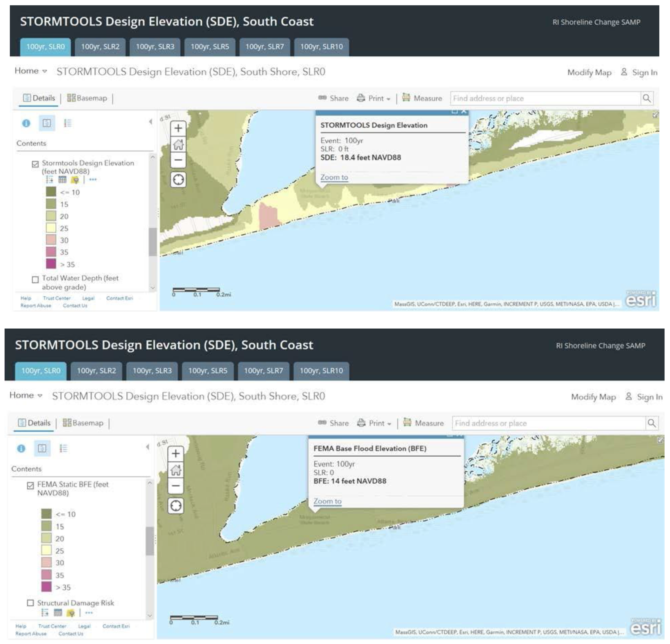This screenshot has height=644, width=670.
Task: Click zoom in button on upper map
Action: click(178, 129)
